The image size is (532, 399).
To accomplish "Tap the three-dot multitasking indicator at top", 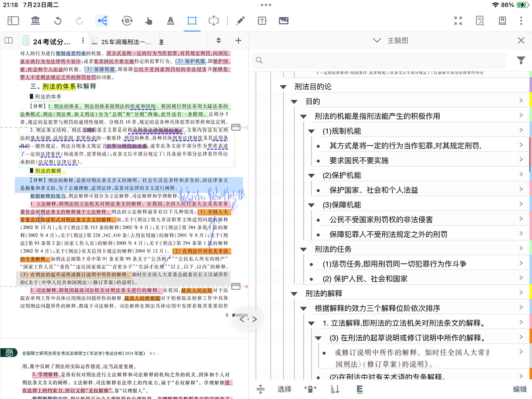I will point(266,5).
